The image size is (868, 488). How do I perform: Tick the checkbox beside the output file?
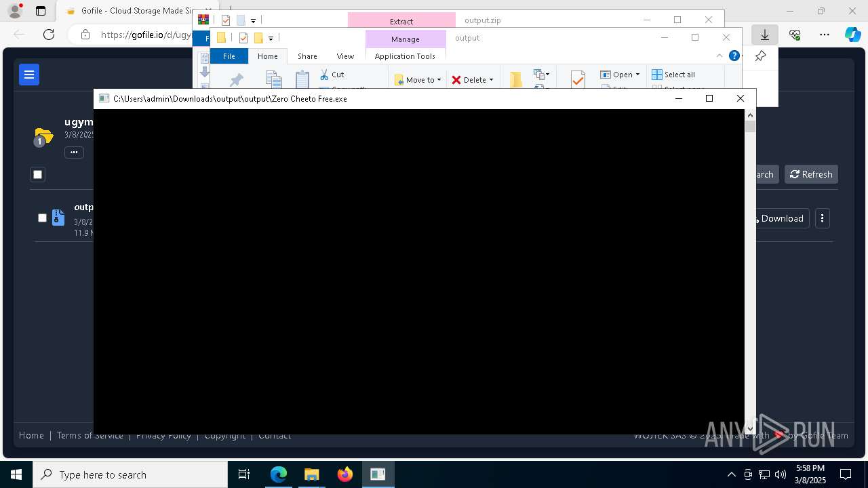point(42,218)
